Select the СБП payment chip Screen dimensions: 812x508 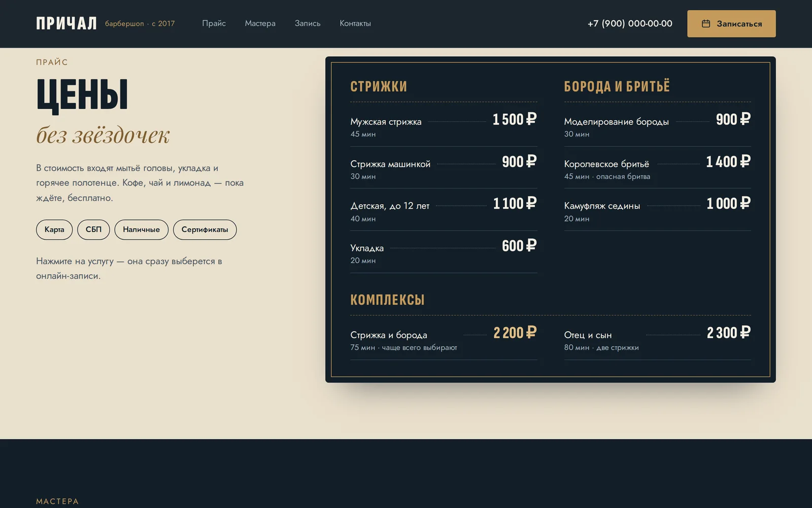point(93,230)
